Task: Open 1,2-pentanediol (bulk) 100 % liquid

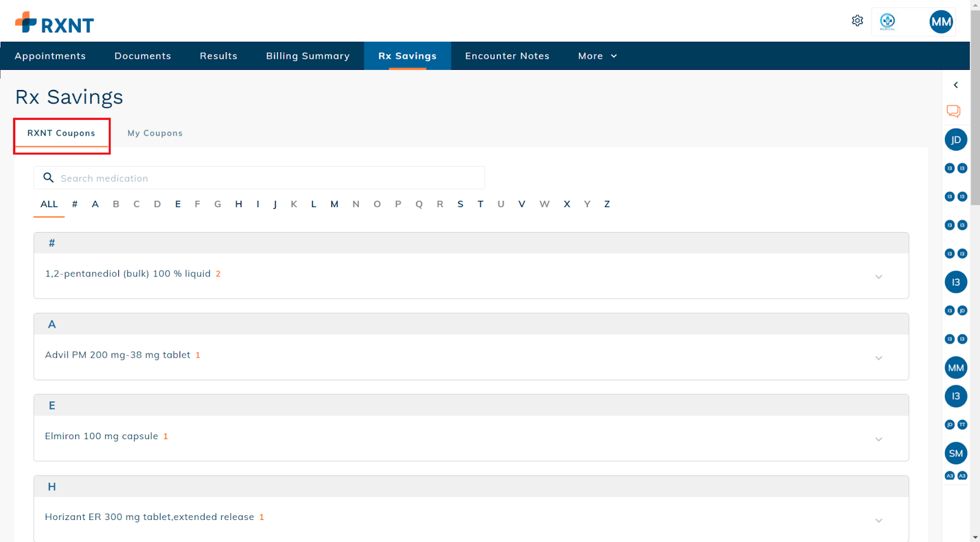Action: (128, 274)
